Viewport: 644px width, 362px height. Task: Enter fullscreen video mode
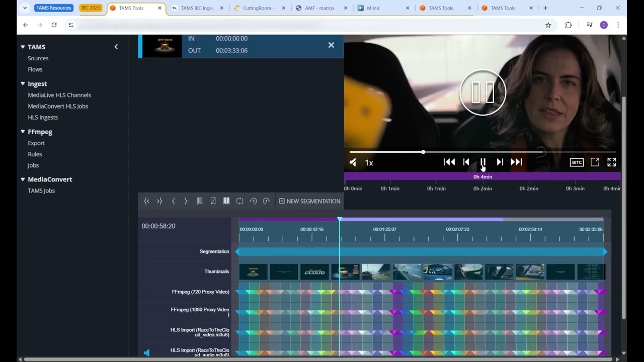pos(612,162)
